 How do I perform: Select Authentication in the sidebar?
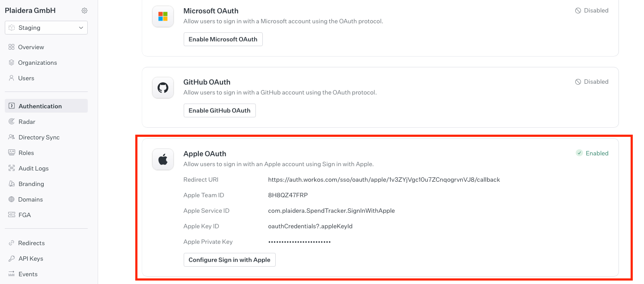pyautogui.click(x=40, y=106)
